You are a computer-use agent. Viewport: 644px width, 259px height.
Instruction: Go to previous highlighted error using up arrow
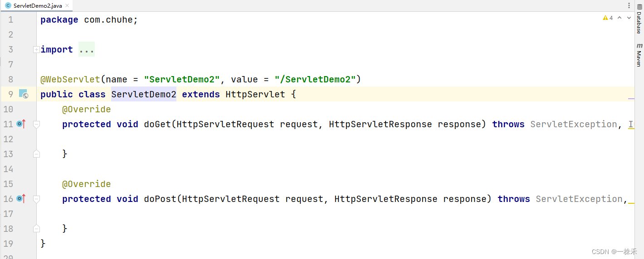(620, 18)
